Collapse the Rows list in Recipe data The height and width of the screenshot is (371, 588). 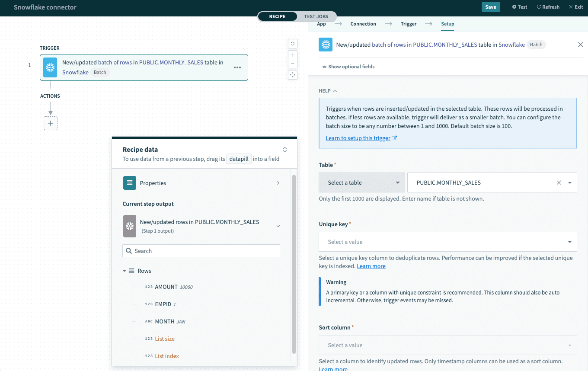pos(125,271)
